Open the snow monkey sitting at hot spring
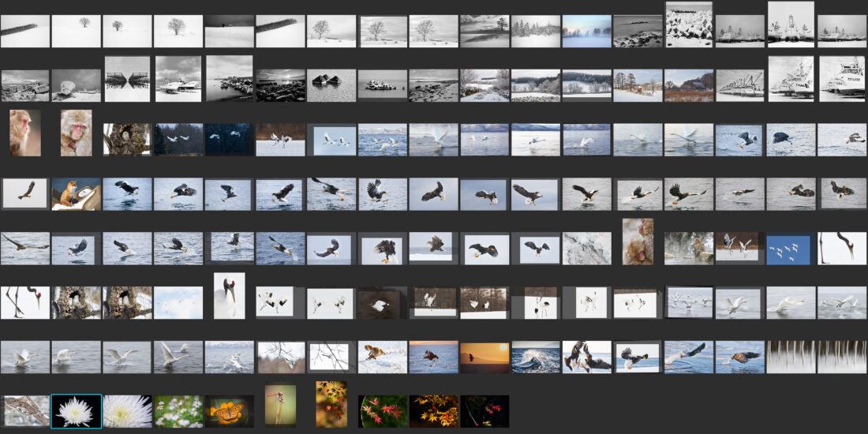 click(x=689, y=248)
